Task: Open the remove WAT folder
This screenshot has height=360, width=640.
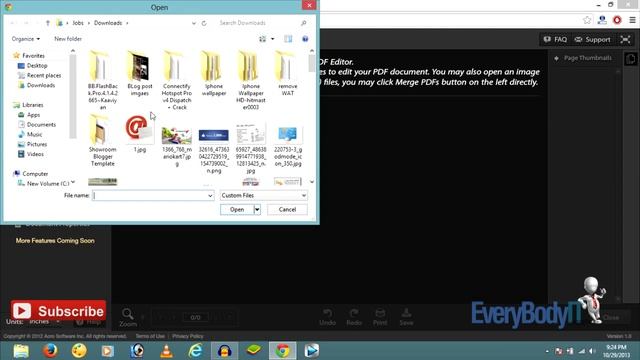Action: (287, 73)
